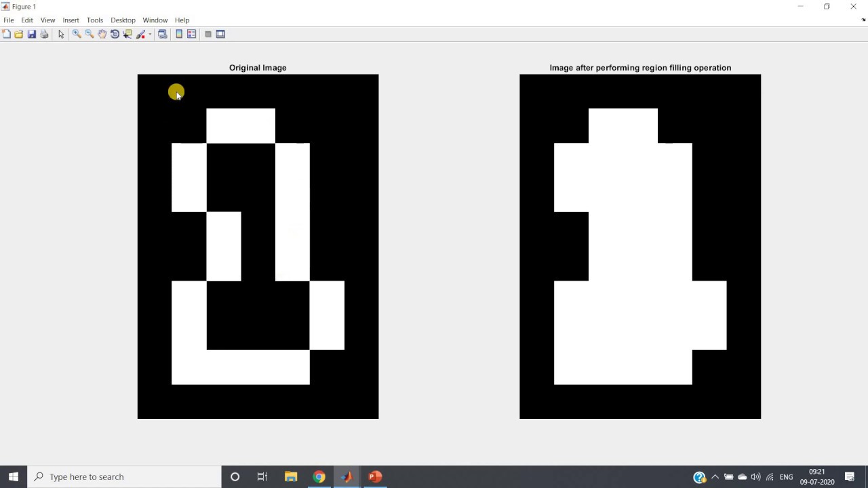This screenshot has height=488, width=868.
Task: Select the Zoom Out magnifier tool
Action: pyautogui.click(x=89, y=34)
